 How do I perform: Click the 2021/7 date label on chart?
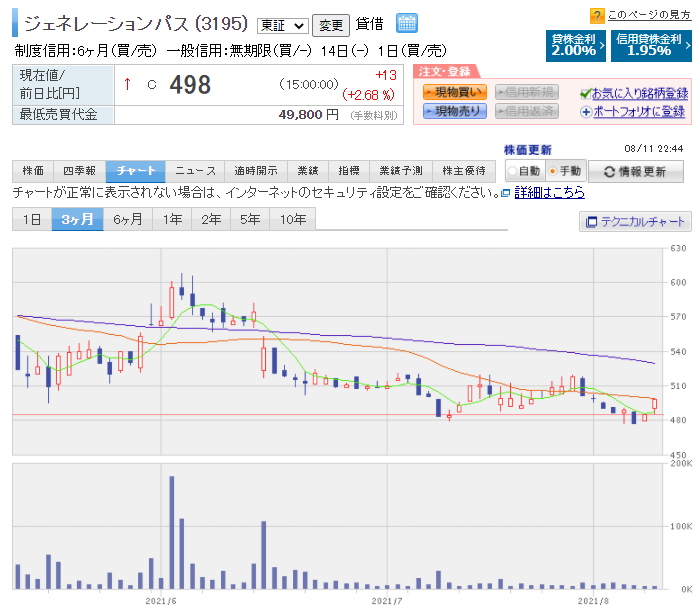point(387,601)
